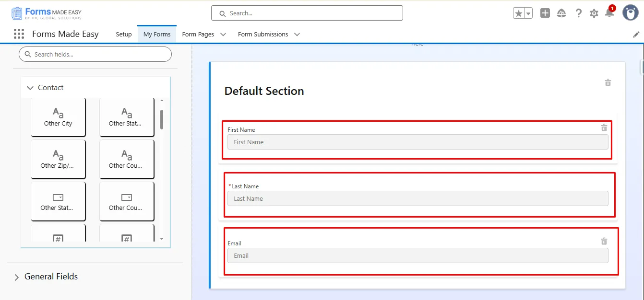Click the Contact field list scrollbar
The image size is (644, 300).
pyautogui.click(x=162, y=120)
